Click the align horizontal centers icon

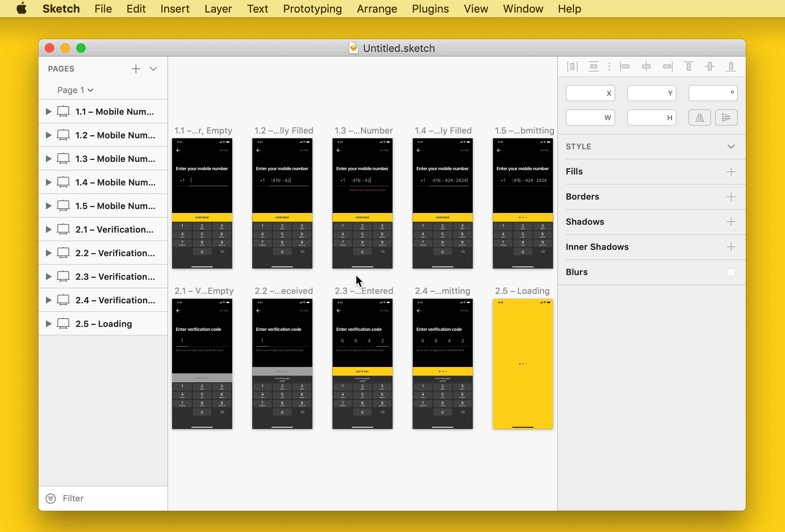click(646, 66)
